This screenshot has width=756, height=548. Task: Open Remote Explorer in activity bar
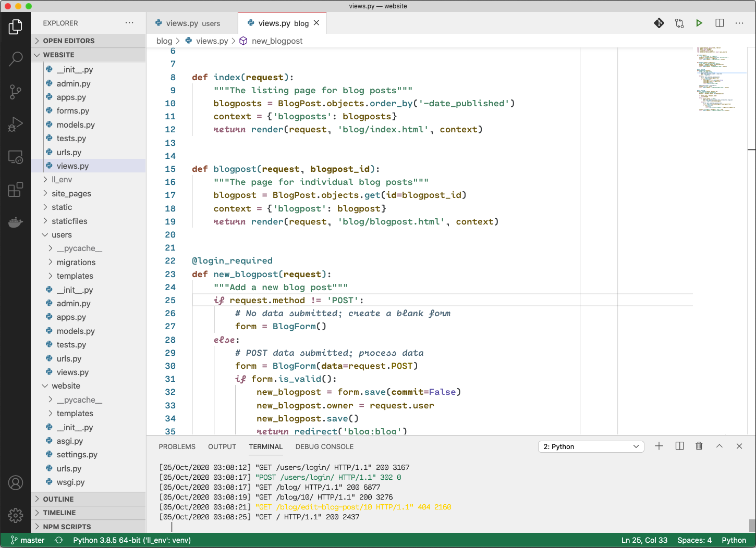tap(16, 157)
